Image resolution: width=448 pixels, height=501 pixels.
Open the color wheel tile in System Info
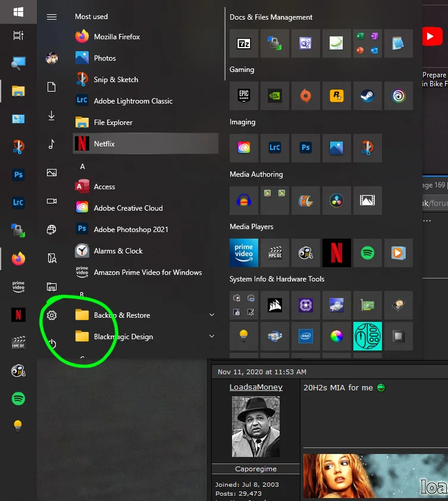pyautogui.click(x=337, y=336)
